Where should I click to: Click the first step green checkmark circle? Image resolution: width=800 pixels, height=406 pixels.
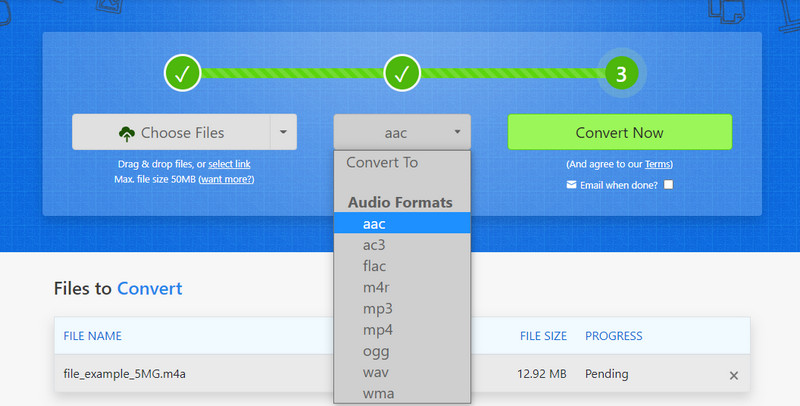[184, 73]
